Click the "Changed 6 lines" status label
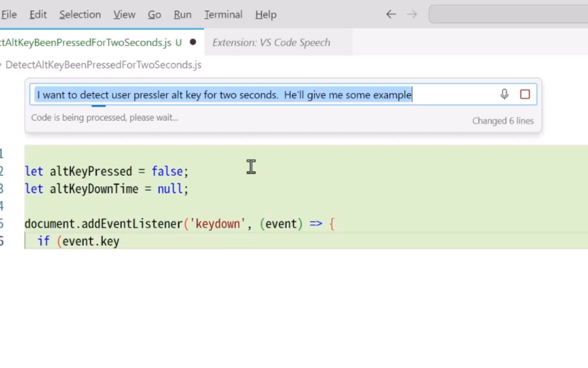588x368 pixels. point(503,121)
